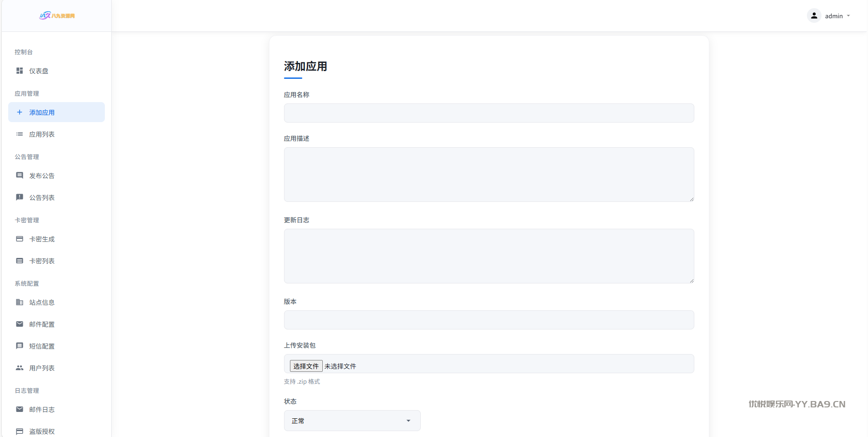
Task: Click the building icon beside 站点信息
Action: [20, 302]
